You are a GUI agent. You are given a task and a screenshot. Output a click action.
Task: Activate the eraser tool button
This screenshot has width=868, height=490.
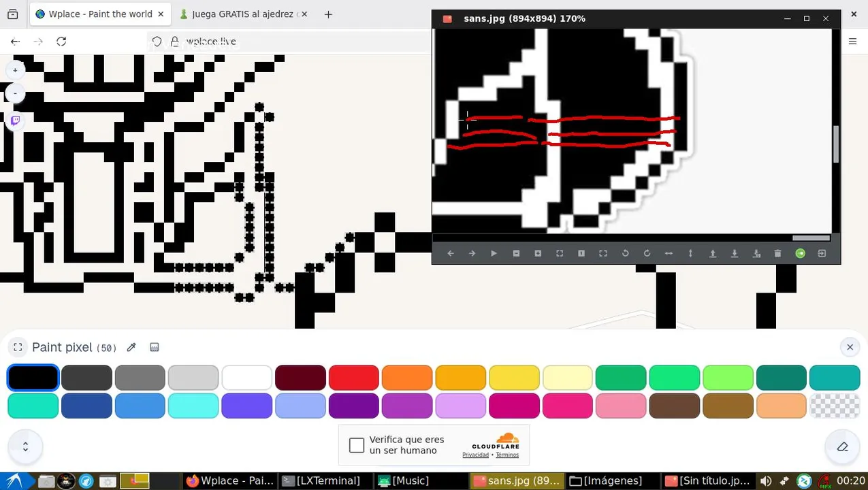(842, 447)
